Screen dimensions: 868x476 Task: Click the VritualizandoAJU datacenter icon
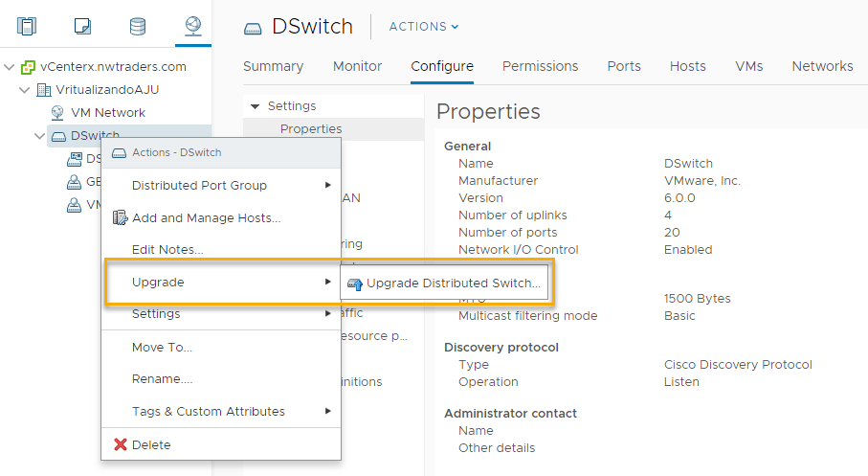click(x=43, y=90)
